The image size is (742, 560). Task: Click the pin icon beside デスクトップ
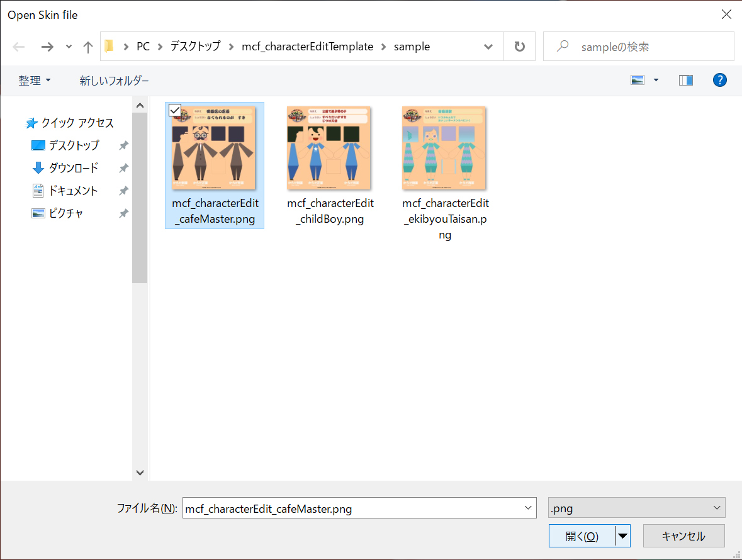point(123,145)
